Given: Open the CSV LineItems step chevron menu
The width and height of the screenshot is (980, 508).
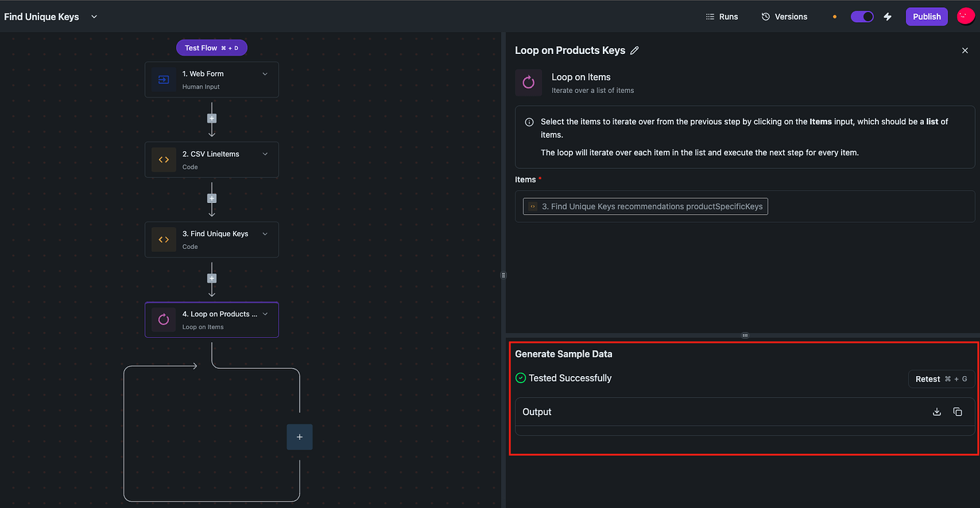Looking at the screenshot, I should tap(265, 154).
